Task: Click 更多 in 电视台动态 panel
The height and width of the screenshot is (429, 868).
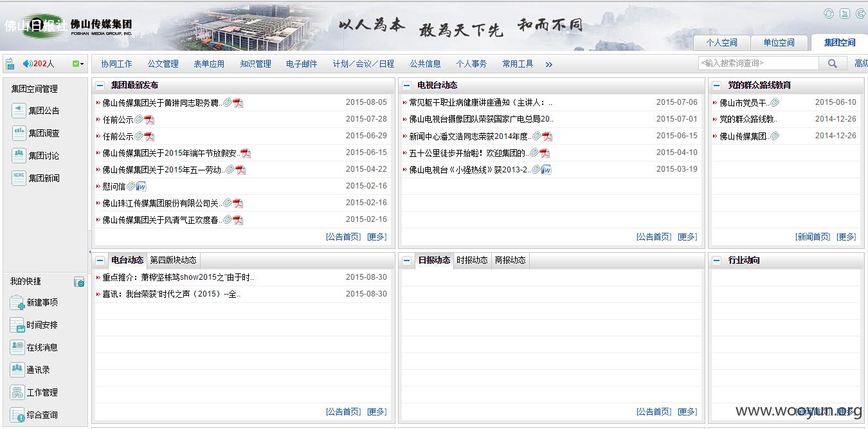Action: [687, 237]
